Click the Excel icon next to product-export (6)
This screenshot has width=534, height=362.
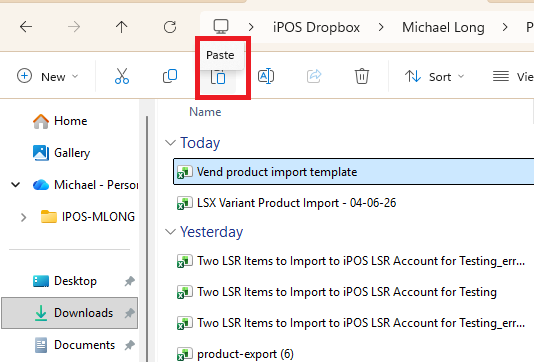tap(185, 354)
